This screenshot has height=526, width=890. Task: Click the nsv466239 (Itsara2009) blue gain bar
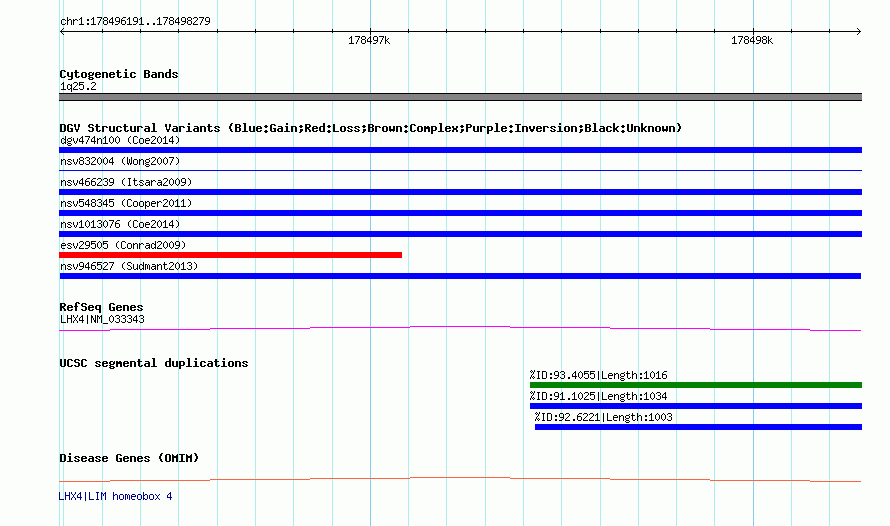[x=460, y=192]
